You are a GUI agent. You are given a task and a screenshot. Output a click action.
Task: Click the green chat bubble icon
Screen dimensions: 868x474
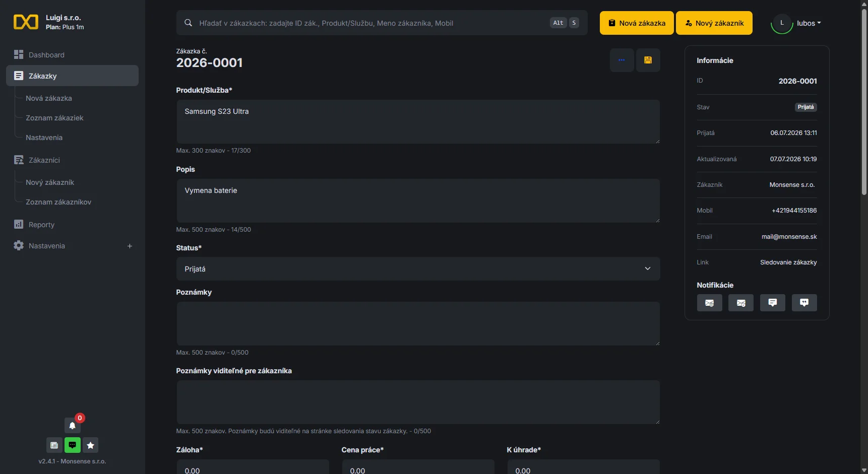click(x=72, y=445)
